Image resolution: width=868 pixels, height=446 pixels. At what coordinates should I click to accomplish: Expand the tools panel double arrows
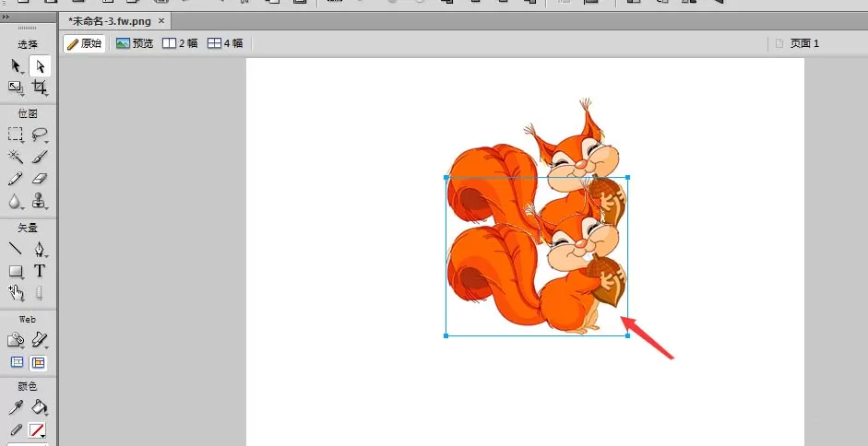tap(6, 18)
